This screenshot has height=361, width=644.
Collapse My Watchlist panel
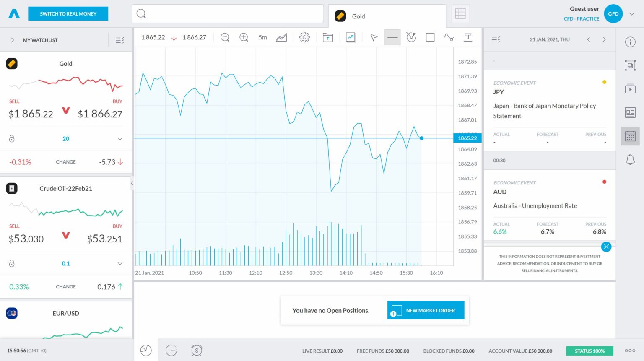click(x=12, y=39)
